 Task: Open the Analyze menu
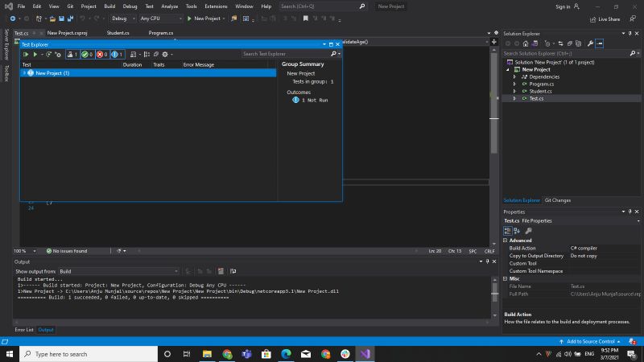[170, 6]
